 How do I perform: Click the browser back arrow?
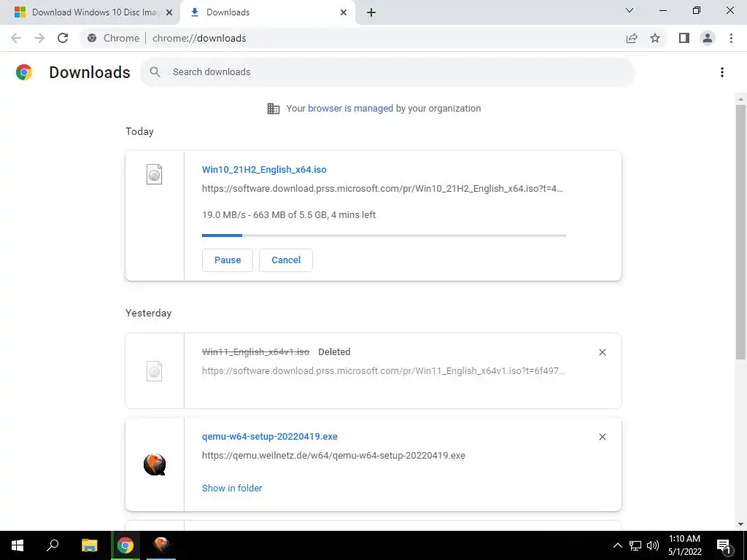click(16, 38)
